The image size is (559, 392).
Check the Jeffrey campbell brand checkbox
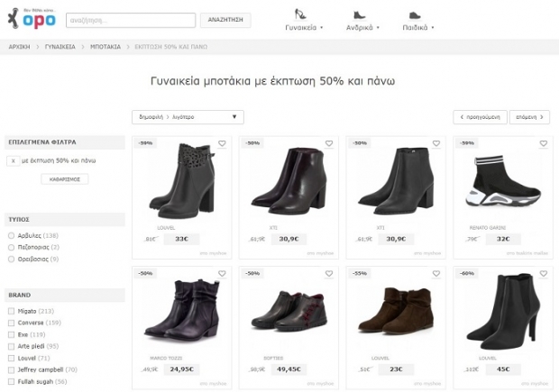(11, 369)
